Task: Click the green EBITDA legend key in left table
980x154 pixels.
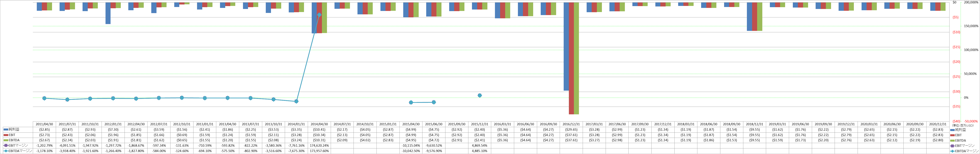Action: [x=6, y=140]
